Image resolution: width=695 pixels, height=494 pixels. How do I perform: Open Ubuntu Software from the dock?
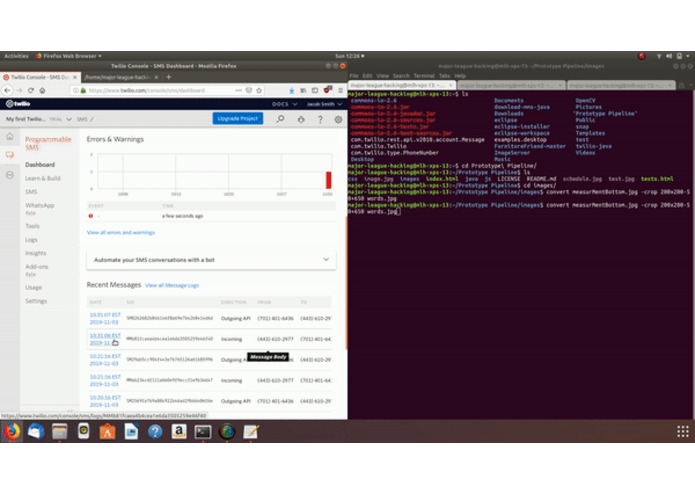107,431
